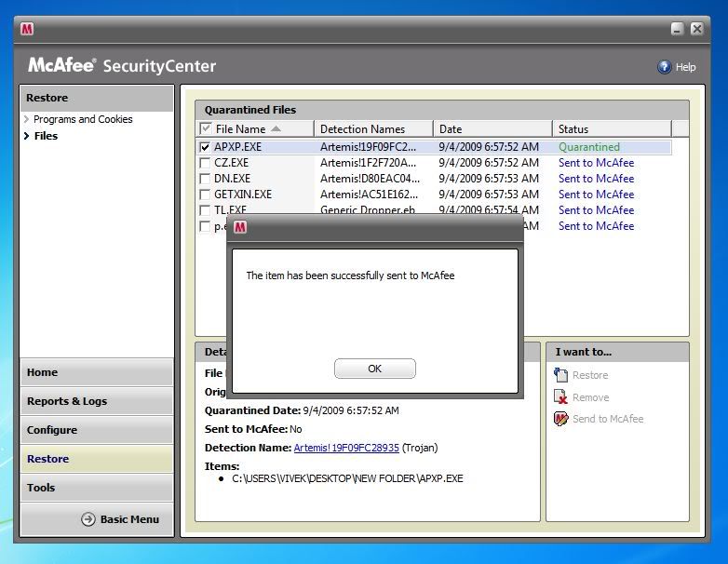The image size is (728, 564).
Task: Click the Quarantined status of APXP.EXE
Action: (589, 147)
